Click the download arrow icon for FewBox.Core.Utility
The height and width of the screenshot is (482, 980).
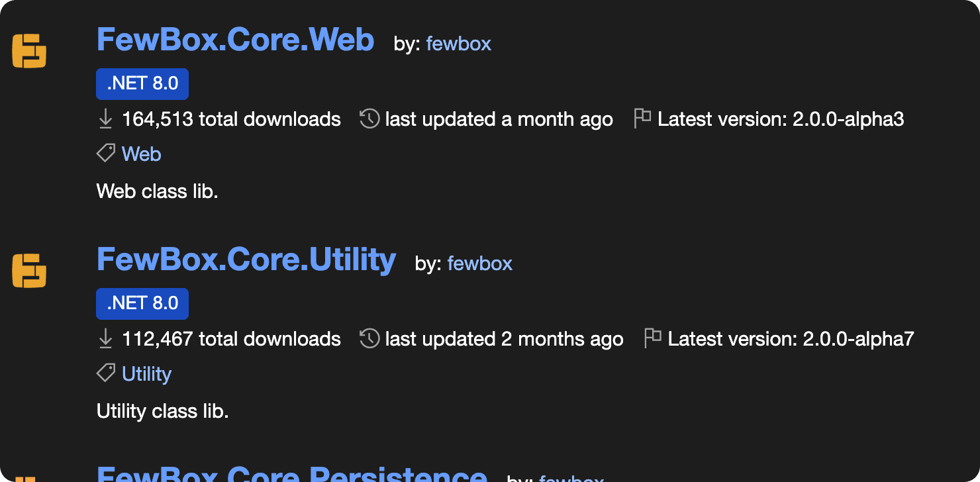(105, 338)
